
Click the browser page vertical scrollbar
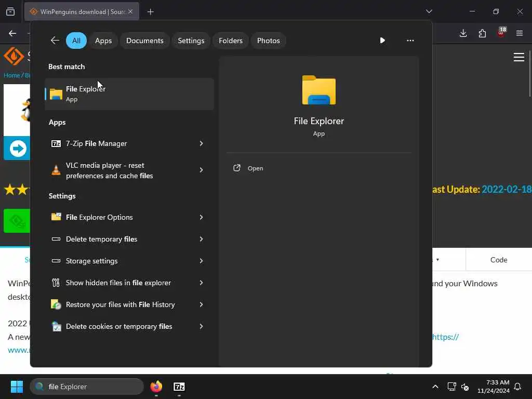pos(529,74)
